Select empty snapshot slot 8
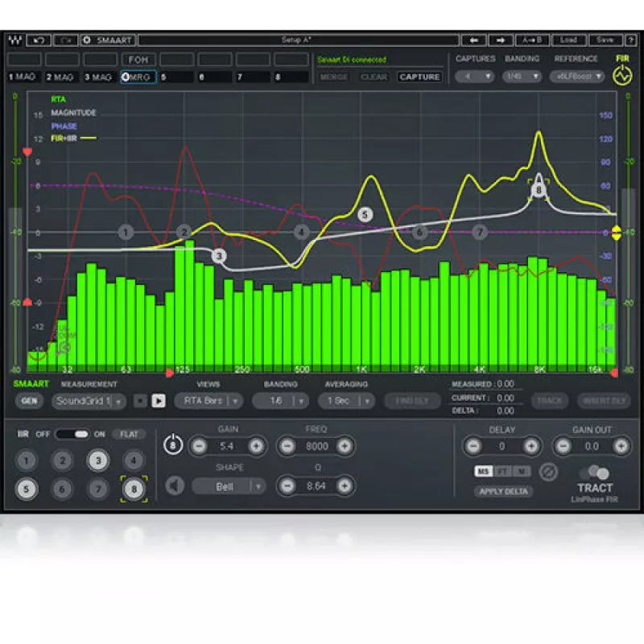Image resolution: width=644 pixels, height=644 pixels. (x=291, y=76)
